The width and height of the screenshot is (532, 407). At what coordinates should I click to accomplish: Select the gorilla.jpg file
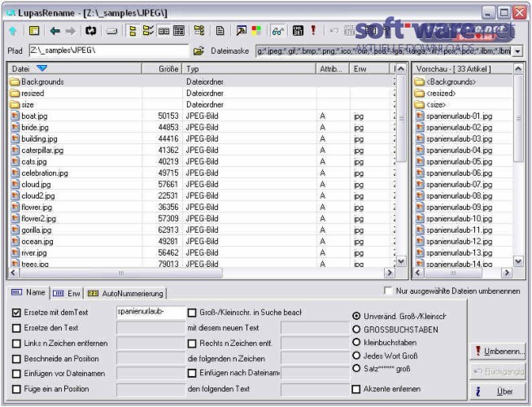37,230
